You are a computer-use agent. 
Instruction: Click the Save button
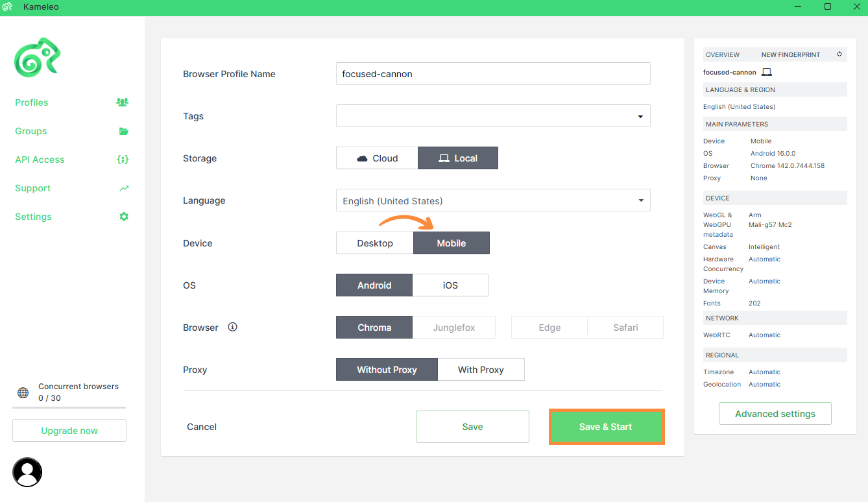(472, 427)
